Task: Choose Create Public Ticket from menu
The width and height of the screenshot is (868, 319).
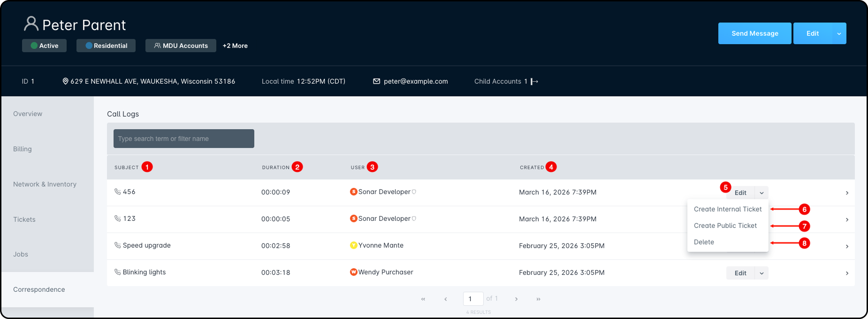Action: pos(725,226)
